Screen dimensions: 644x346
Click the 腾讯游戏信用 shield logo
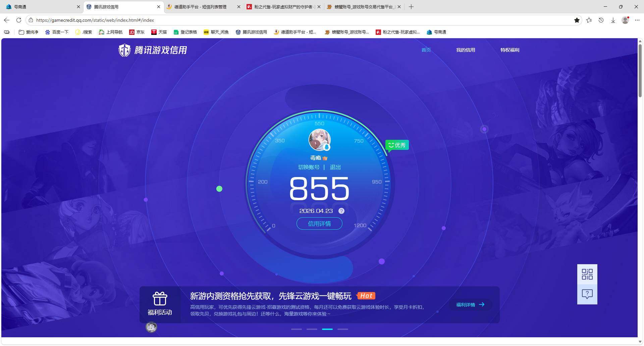point(124,50)
